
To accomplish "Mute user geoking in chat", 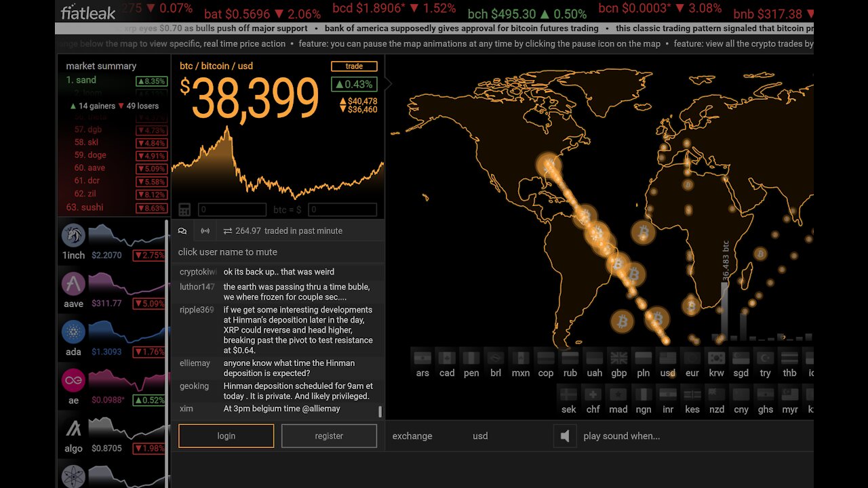I will pos(194,386).
